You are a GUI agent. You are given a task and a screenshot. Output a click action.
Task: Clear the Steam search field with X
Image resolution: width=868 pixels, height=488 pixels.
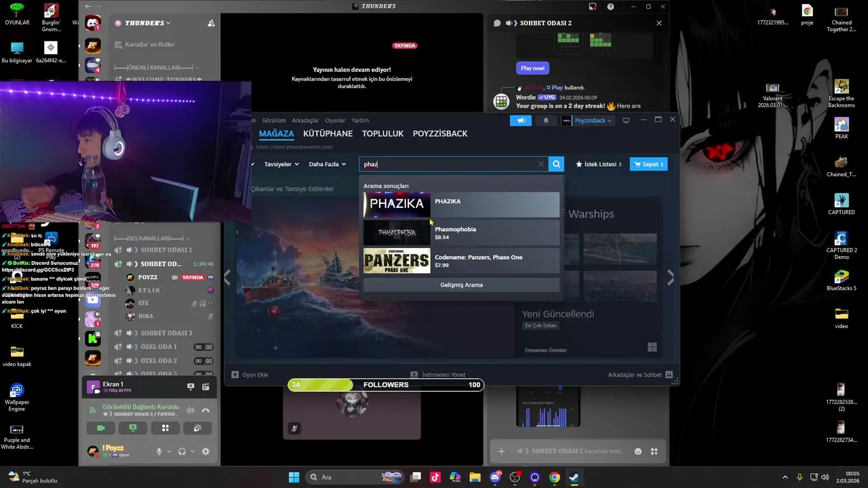tap(541, 164)
